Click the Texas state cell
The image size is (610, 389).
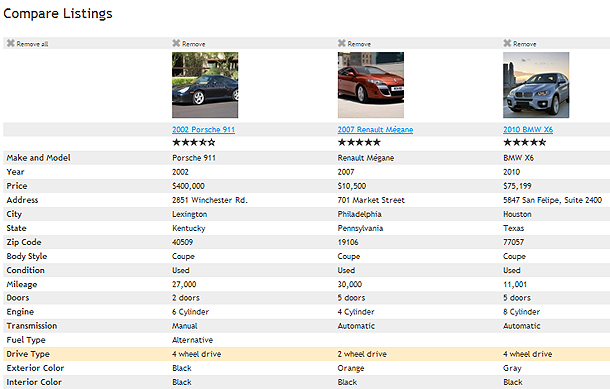(x=514, y=228)
